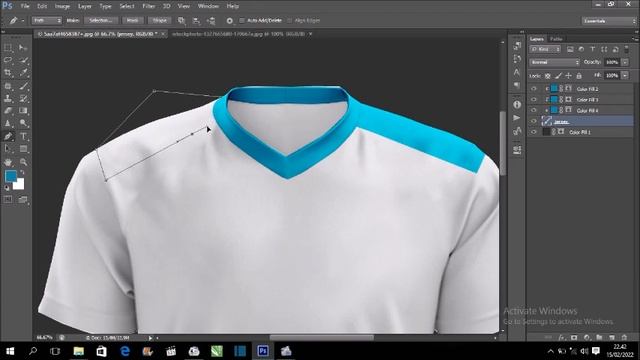Select the Lasso tool

coord(8,60)
